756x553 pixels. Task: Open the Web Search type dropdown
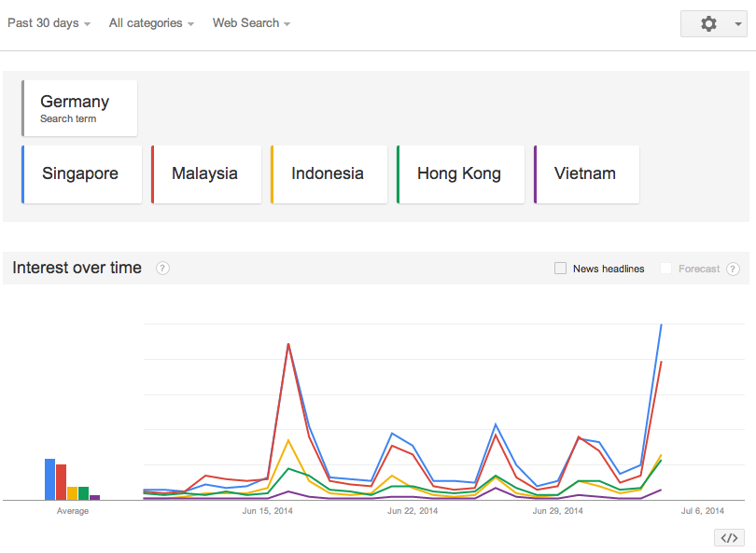pos(251,23)
